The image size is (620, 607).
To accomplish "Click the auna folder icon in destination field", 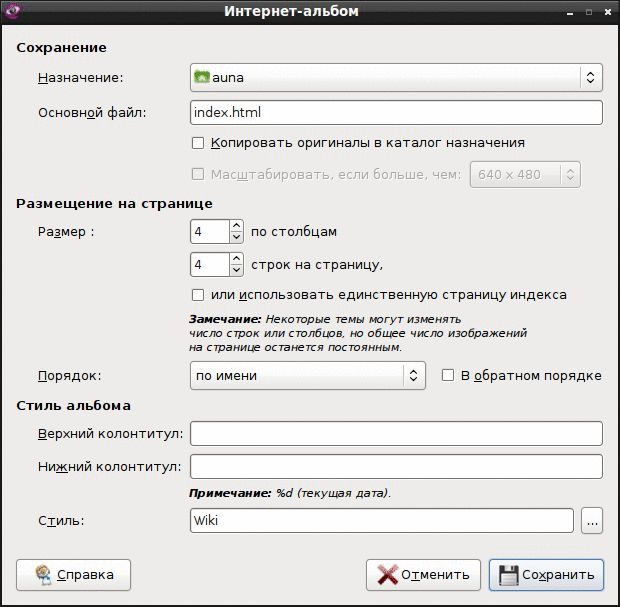I will point(202,77).
